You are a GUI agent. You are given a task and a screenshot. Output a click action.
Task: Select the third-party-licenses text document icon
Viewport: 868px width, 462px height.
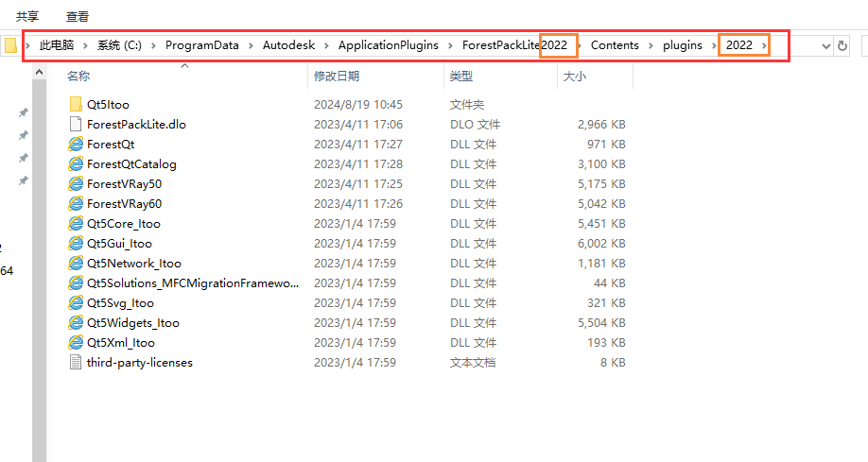[76, 363]
